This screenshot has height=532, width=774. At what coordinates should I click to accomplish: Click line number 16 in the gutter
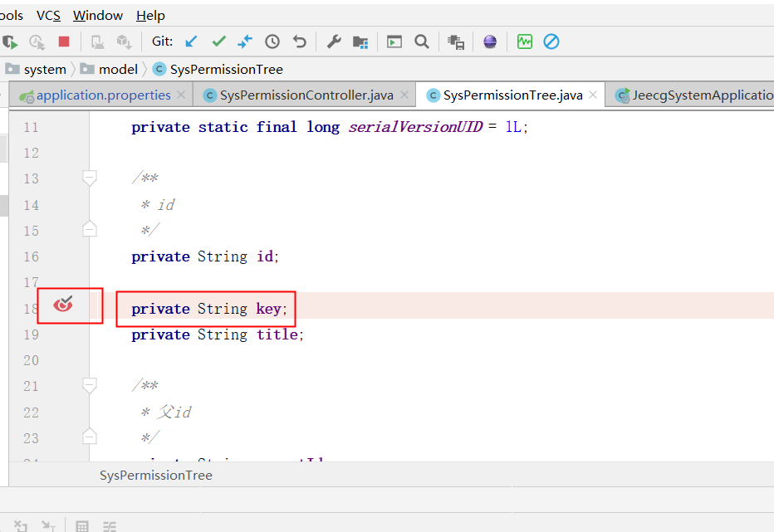(31, 256)
